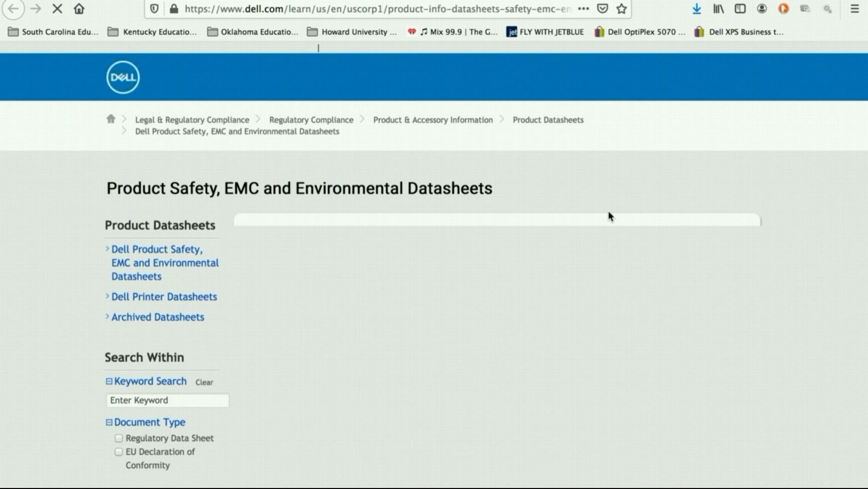
Task: Open the browser home page icon
Action: pos(79,9)
